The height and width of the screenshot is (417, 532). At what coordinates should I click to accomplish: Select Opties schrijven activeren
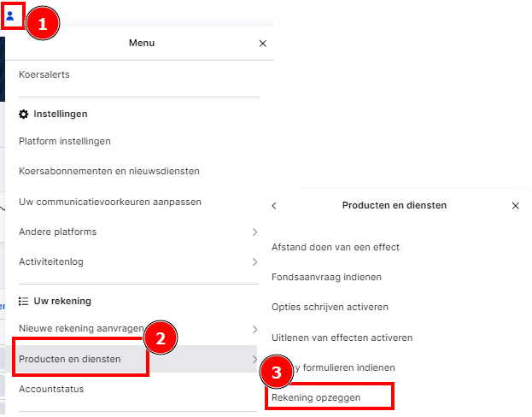tap(330, 307)
